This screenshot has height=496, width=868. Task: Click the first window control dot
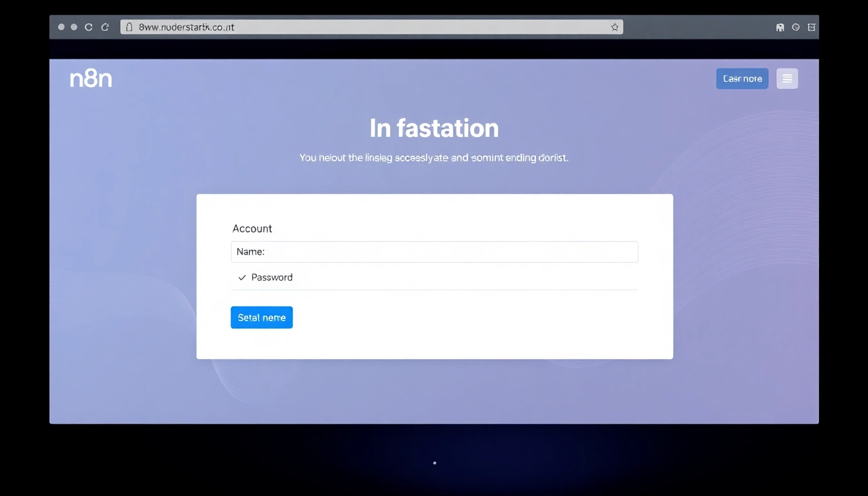tap(61, 27)
